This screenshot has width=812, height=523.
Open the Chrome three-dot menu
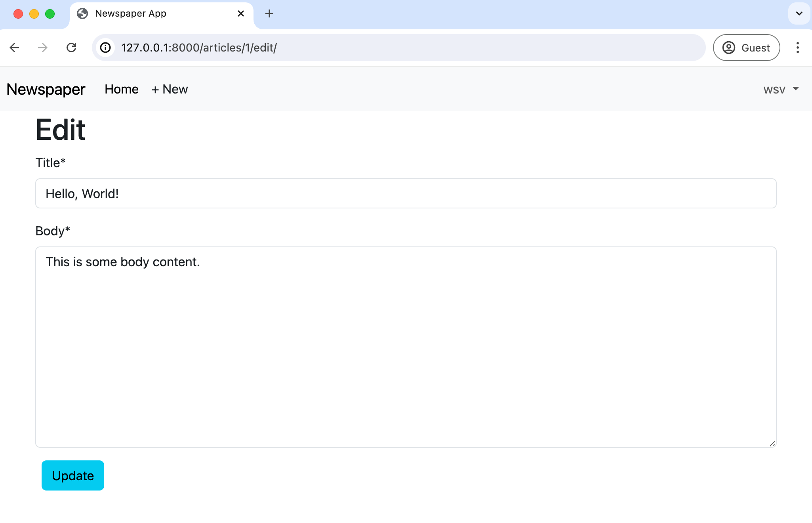(x=797, y=48)
